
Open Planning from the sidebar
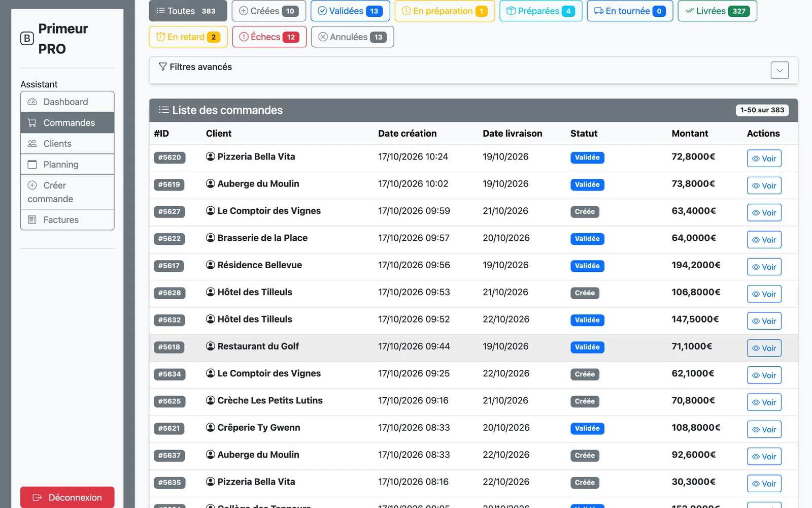click(x=67, y=164)
